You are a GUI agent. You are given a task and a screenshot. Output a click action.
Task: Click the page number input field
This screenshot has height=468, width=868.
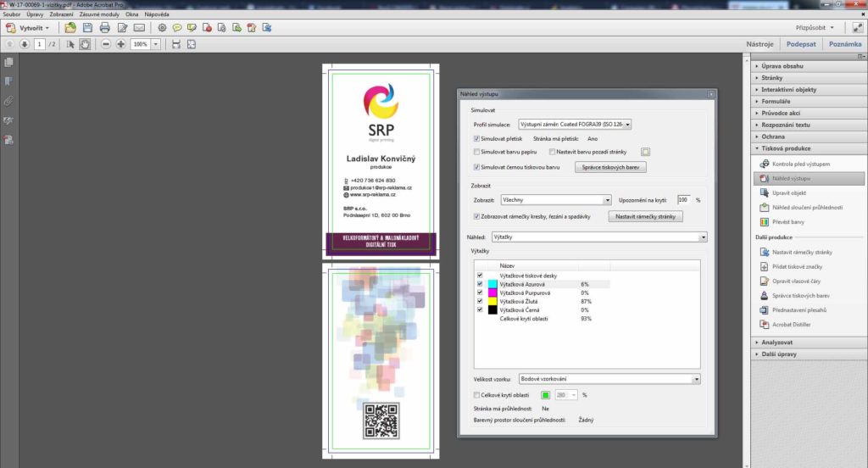39,44
